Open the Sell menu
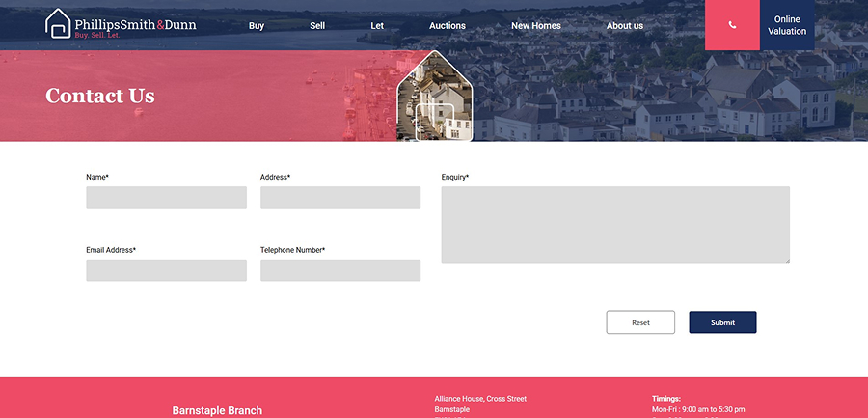The width and height of the screenshot is (868, 418). click(317, 26)
